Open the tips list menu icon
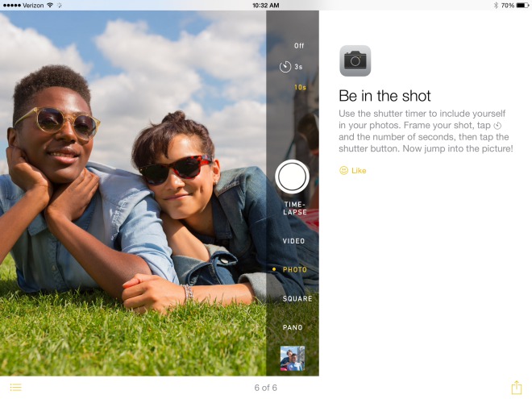 pyautogui.click(x=15, y=387)
